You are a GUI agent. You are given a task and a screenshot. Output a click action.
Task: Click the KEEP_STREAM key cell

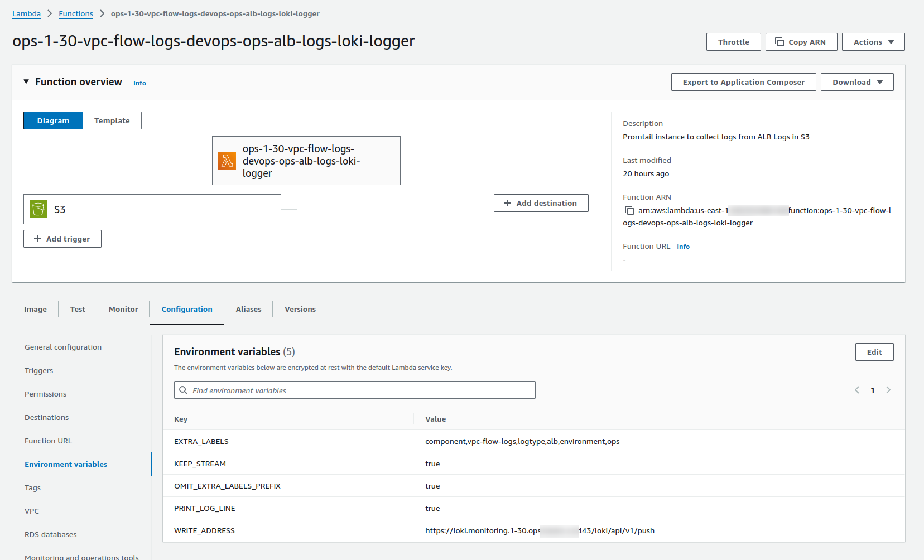(x=200, y=464)
